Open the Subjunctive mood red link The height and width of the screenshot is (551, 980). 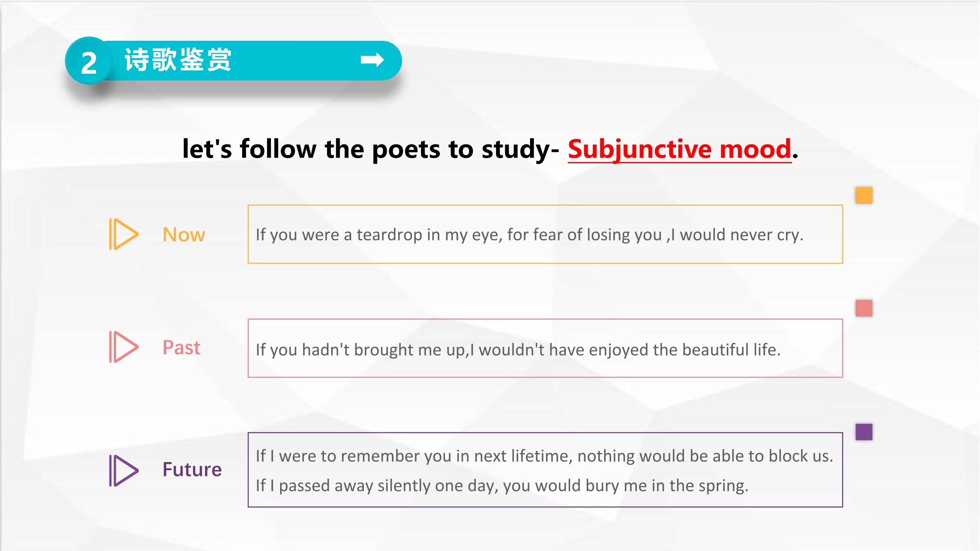coord(680,149)
